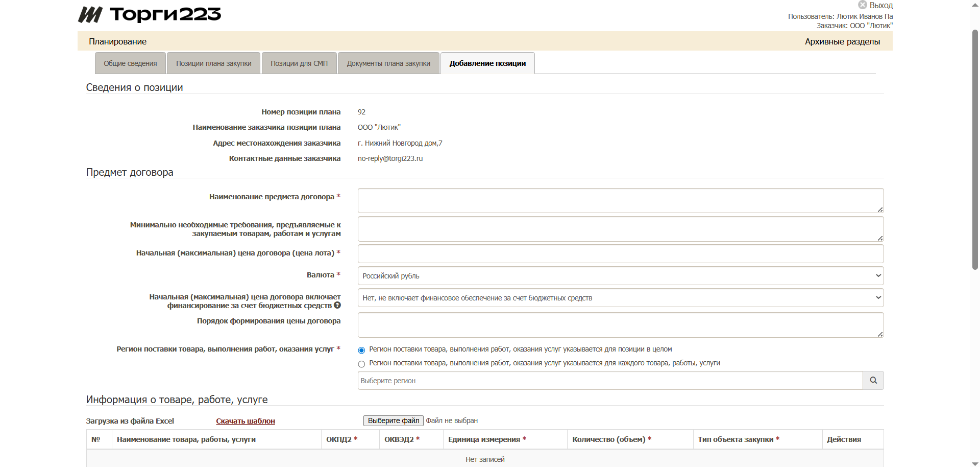Open the Выберите регион selection field
980x467 pixels.
click(x=610, y=381)
